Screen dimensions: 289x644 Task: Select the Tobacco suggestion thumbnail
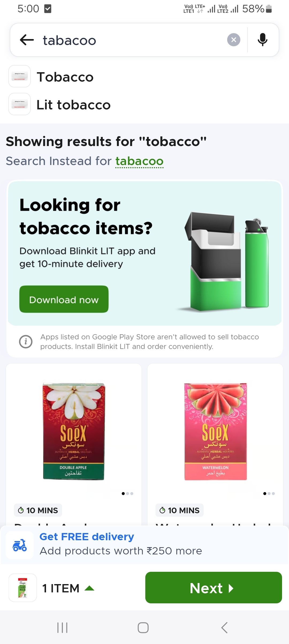20,76
